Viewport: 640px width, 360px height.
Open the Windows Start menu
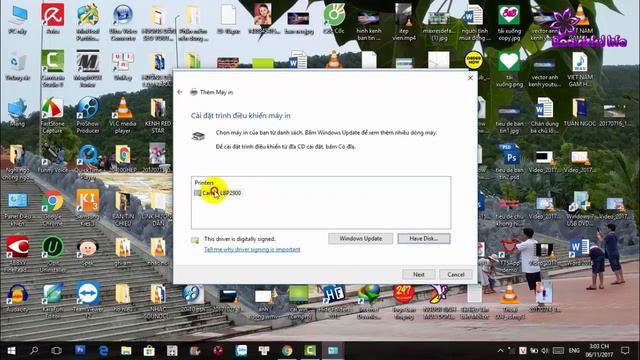click(x=11, y=351)
